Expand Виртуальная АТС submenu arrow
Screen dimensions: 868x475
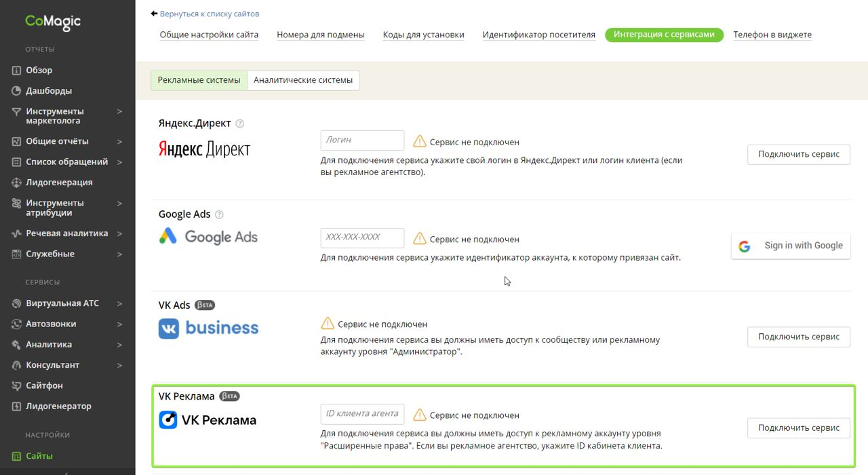point(119,303)
